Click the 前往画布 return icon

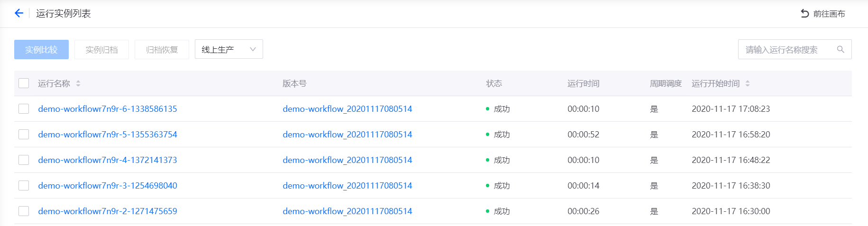point(805,13)
